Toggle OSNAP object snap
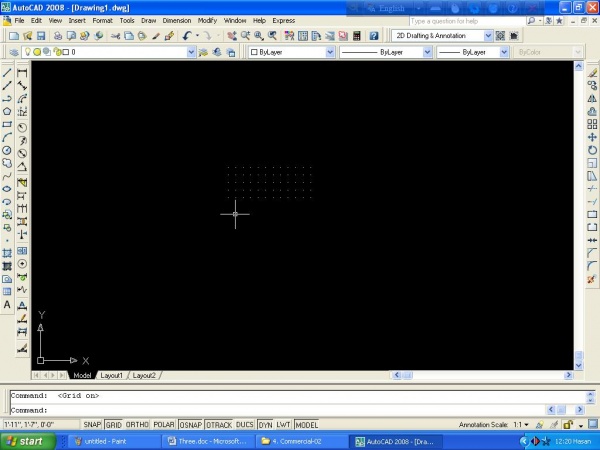This screenshot has width=600, height=450. tap(190, 425)
